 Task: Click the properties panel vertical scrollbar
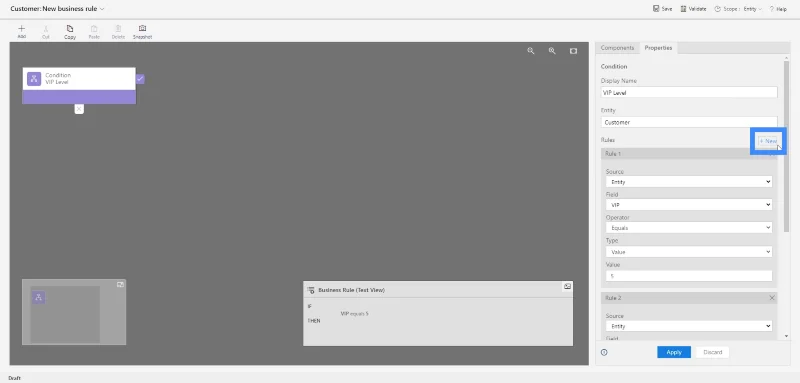tap(786, 146)
